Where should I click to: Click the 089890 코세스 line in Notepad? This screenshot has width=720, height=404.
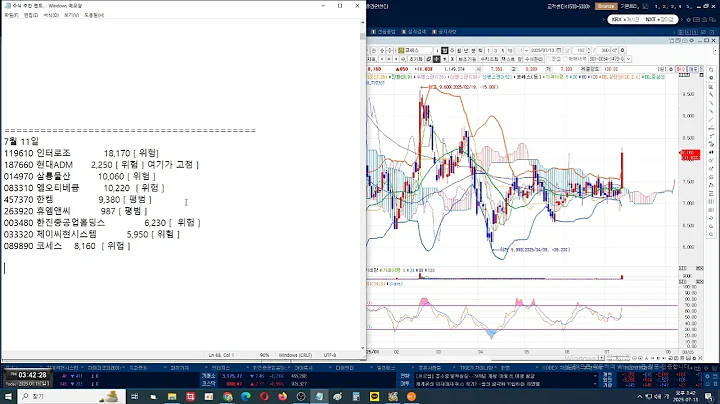click(x=67, y=246)
